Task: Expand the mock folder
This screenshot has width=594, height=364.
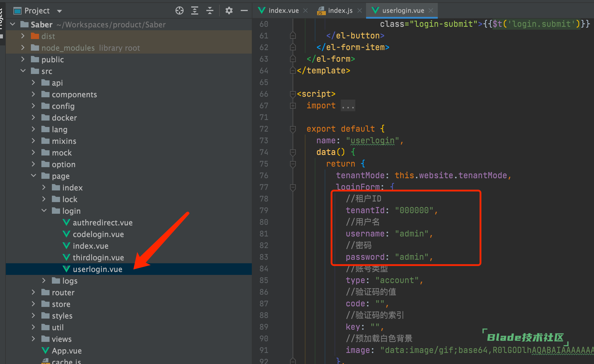Action: tap(33, 152)
